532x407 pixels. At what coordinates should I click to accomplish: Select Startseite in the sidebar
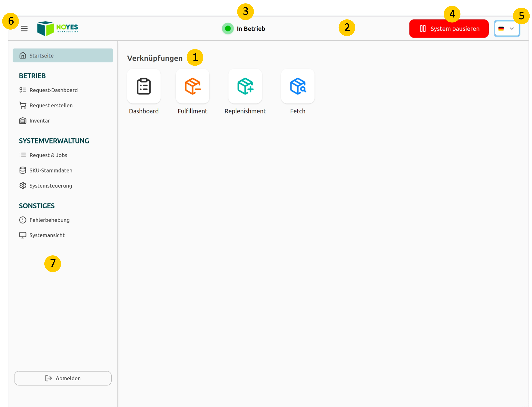coord(63,56)
